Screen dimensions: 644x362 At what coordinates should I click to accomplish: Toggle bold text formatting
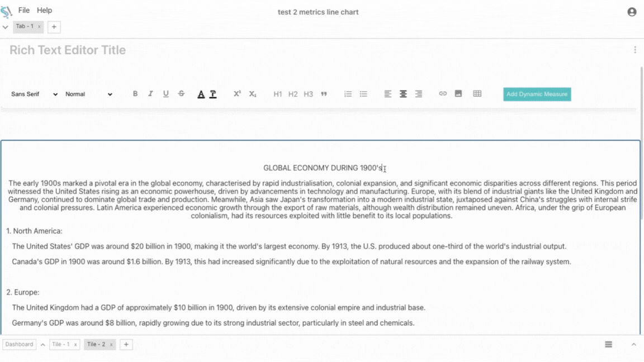tap(135, 94)
